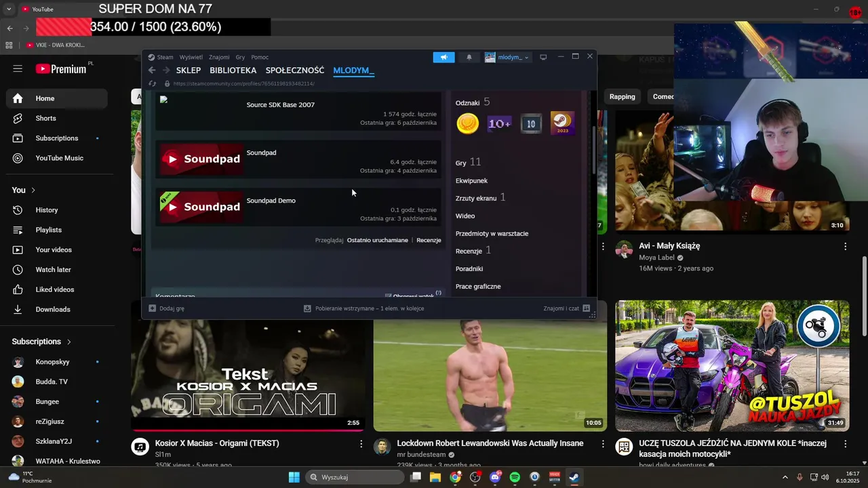Click the Steam 2023 badge
The width and height of the screenshot is (868, 488).
coord(562,123)
